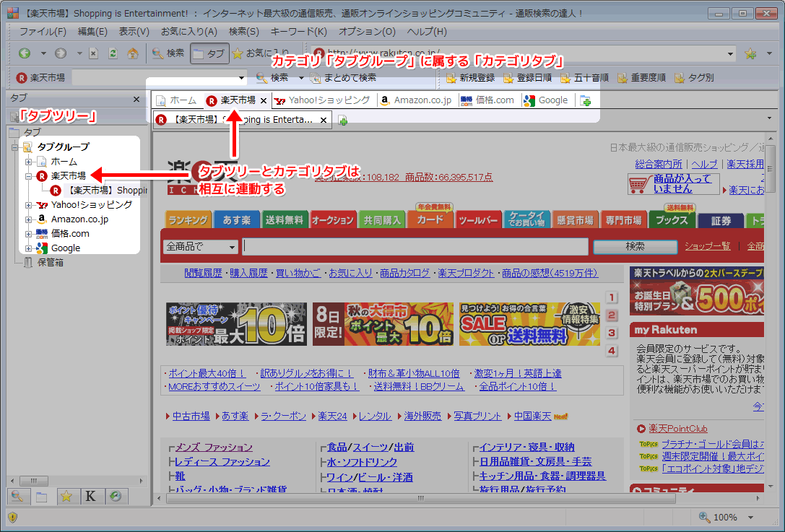785x532 pixels.
Task: Sort with the 五十音順 button
Action: pos(584,77)
